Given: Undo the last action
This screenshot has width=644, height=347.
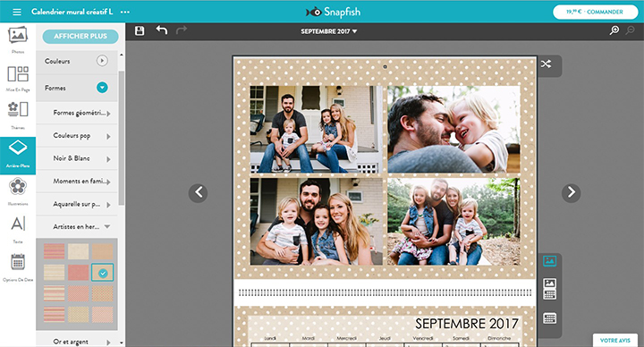Looking at the screenshot, I should pyautogui.click(x=162, y=30).
